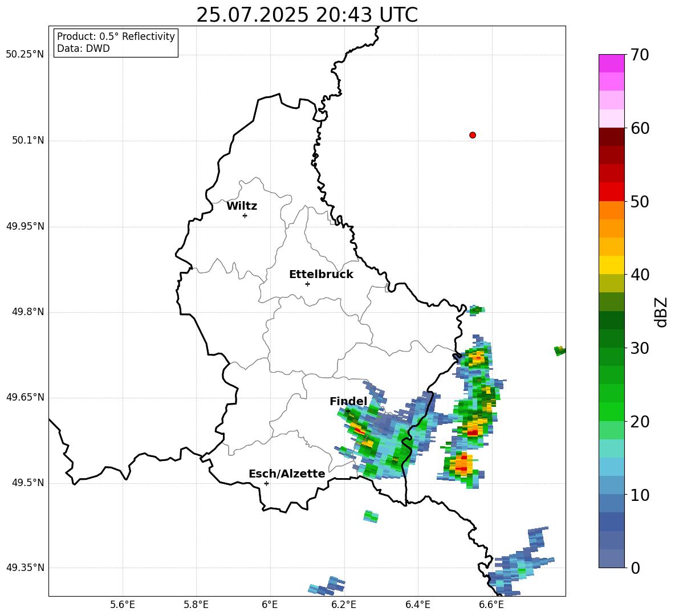Click the small green echo at the right map edge

pos(560,350)
